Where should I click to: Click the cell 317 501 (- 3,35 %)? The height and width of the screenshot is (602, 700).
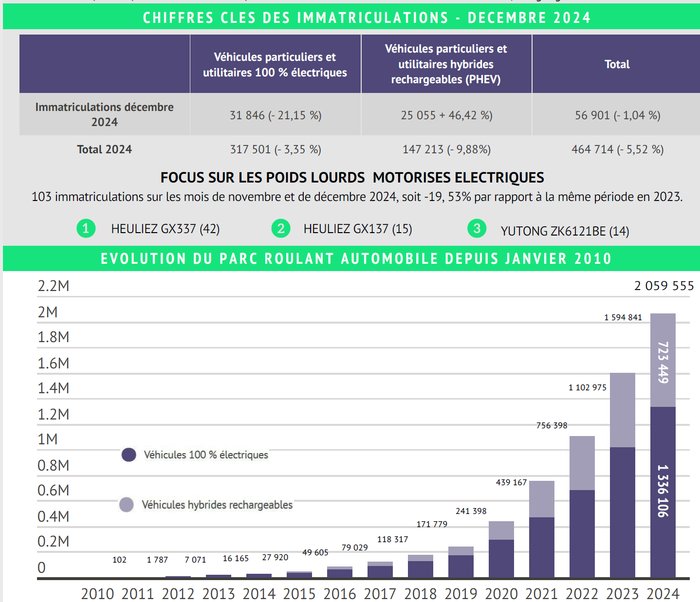tap(276, 149)
